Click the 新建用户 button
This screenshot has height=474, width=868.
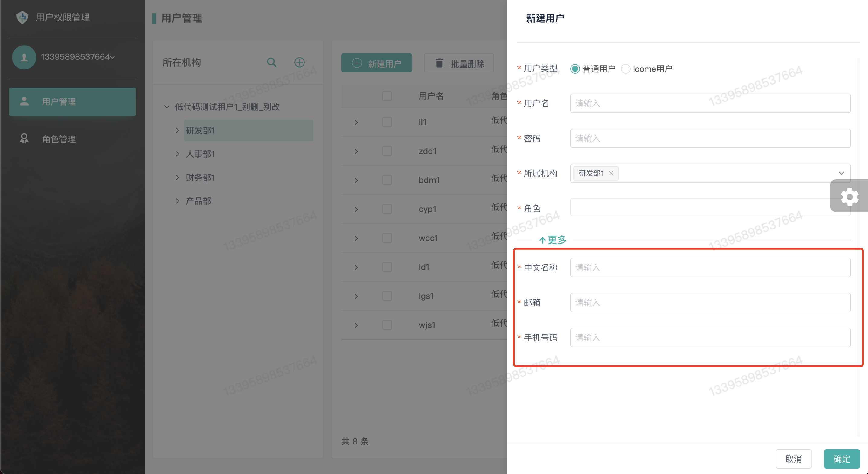pos(376,63)
